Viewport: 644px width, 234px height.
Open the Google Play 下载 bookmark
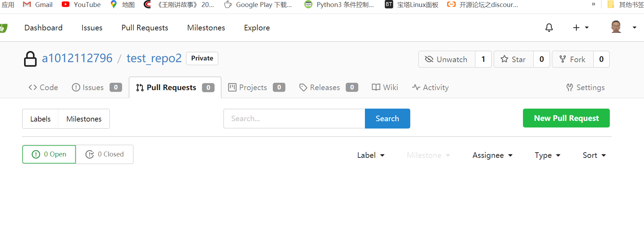pyautogui.click(x=258, y=5)
